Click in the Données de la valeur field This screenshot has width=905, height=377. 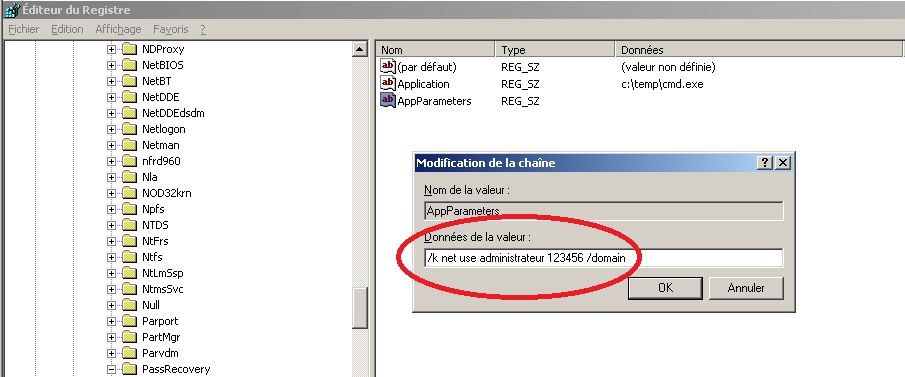(x=603, y=258)
